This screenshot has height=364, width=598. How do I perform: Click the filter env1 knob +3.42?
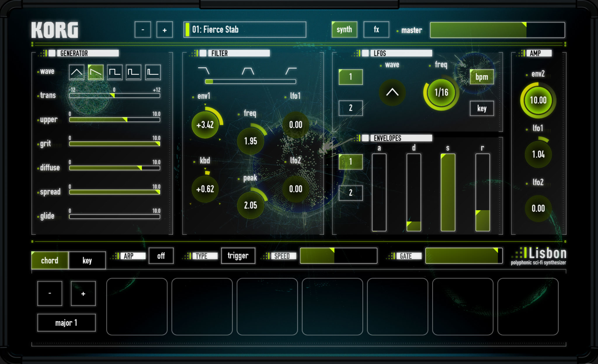205,125
